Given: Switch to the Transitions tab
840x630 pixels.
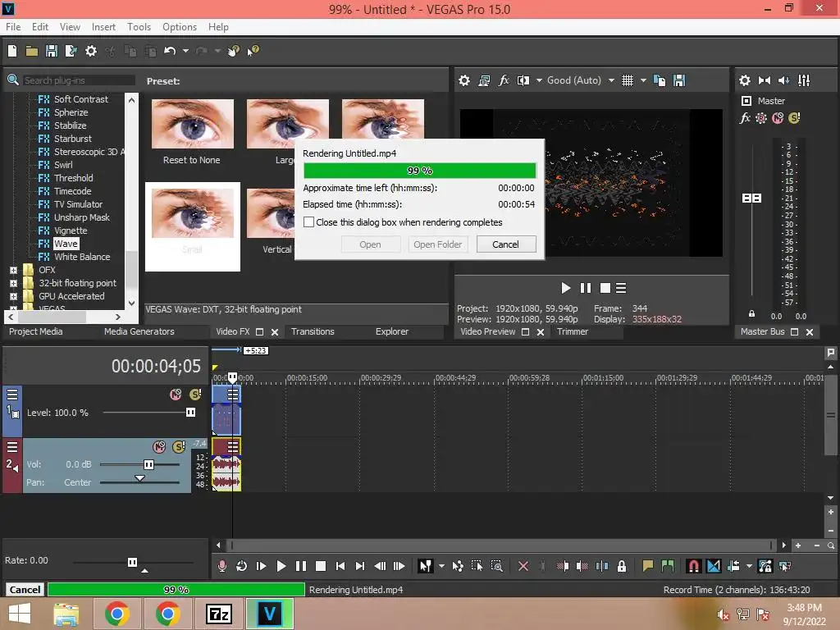Looking at the screenshot, I should click(x=313, y=331).
